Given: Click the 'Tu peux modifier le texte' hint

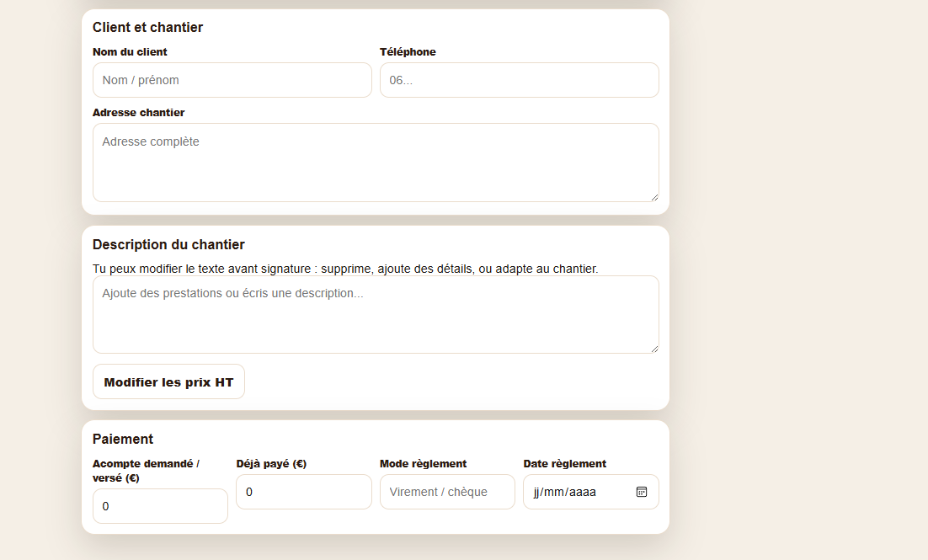Looking at the screenshot, I should (345, 269).
